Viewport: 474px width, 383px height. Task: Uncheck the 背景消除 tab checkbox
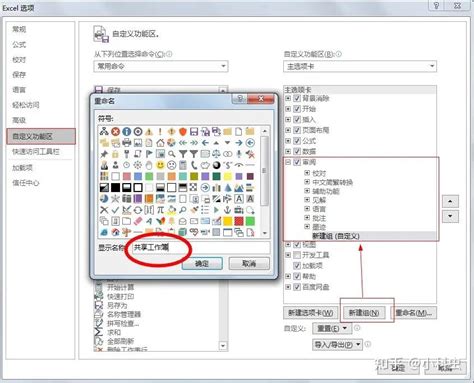(297, 98)
